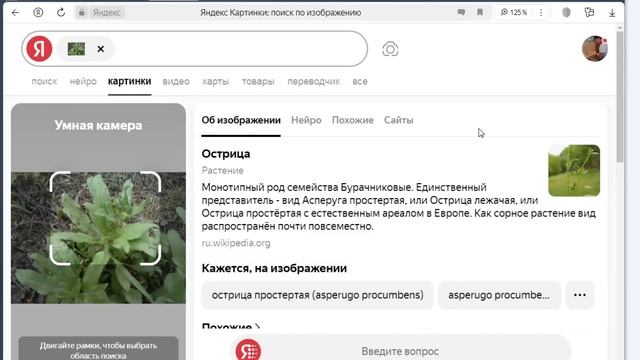Click the plant photo in Умная камера panel
This screenshot has width=640, height=360.
(98, 238)
